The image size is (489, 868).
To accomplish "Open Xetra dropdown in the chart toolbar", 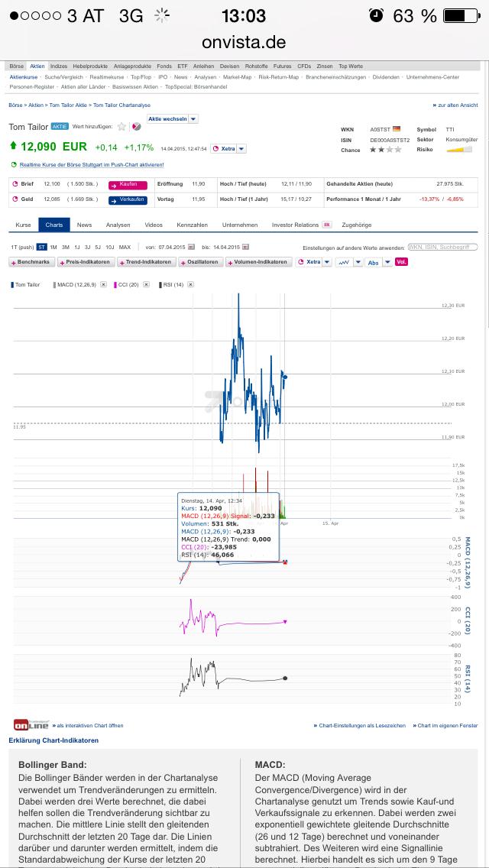I will [x=313, y=262].
